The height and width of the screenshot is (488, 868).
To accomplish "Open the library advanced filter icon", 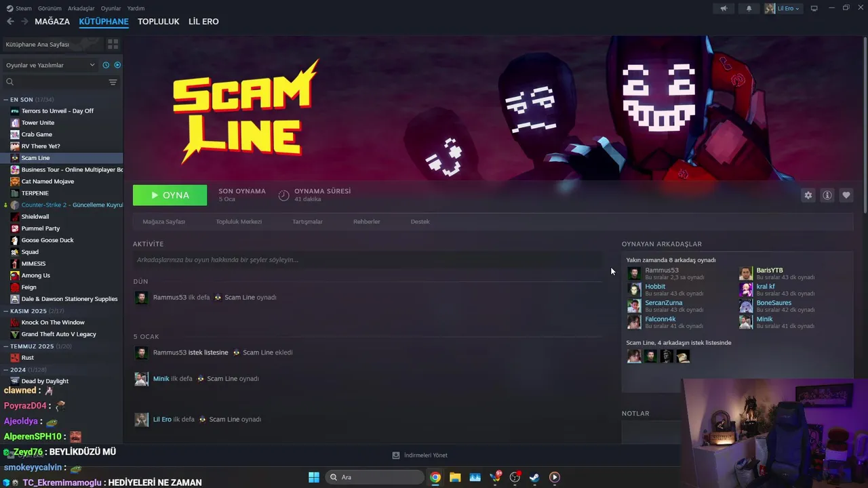I will tap(113, 82).
